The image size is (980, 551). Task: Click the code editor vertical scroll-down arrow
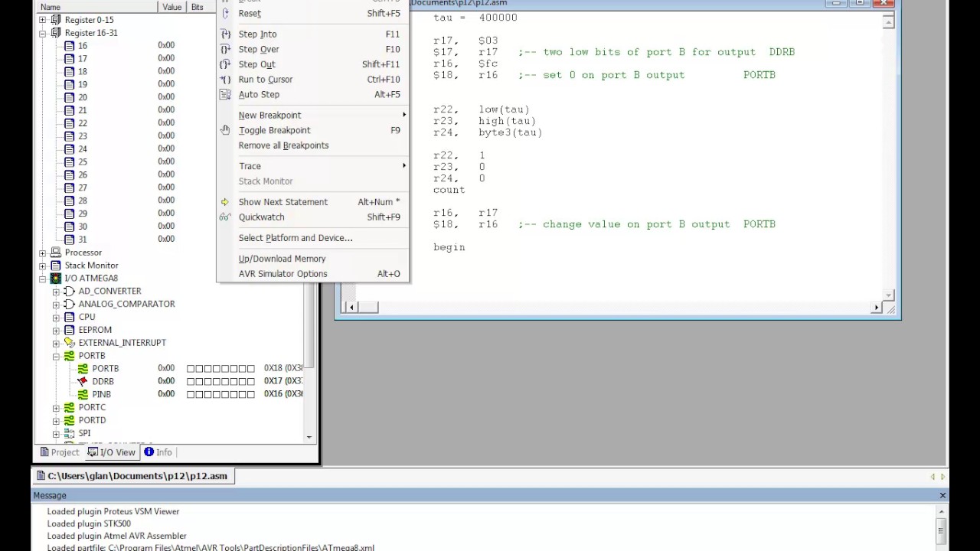pyautogui.click(x=889, y=295)
